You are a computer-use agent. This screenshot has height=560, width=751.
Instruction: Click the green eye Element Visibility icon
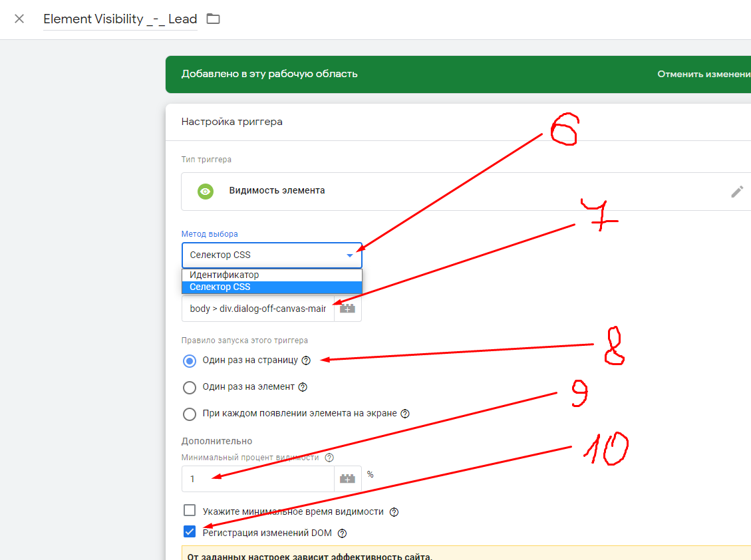pos(206,192)
